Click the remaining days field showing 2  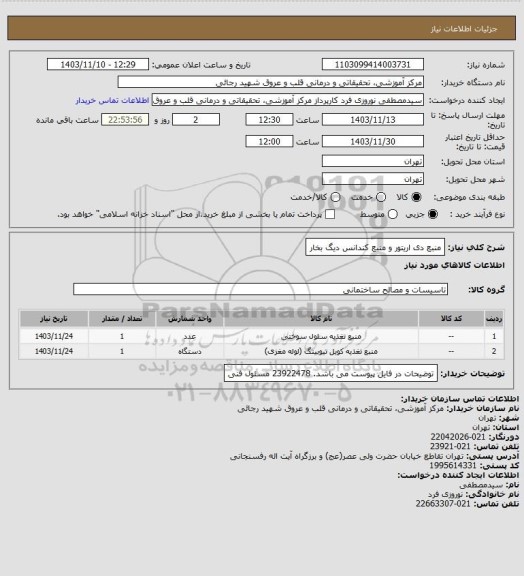196,120
